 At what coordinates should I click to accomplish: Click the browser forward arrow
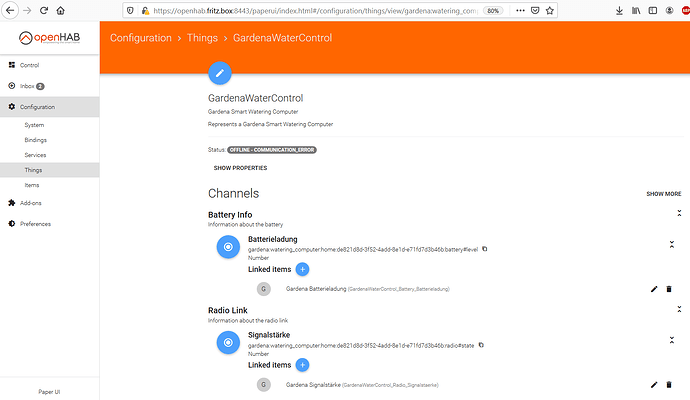pos(27,11)
